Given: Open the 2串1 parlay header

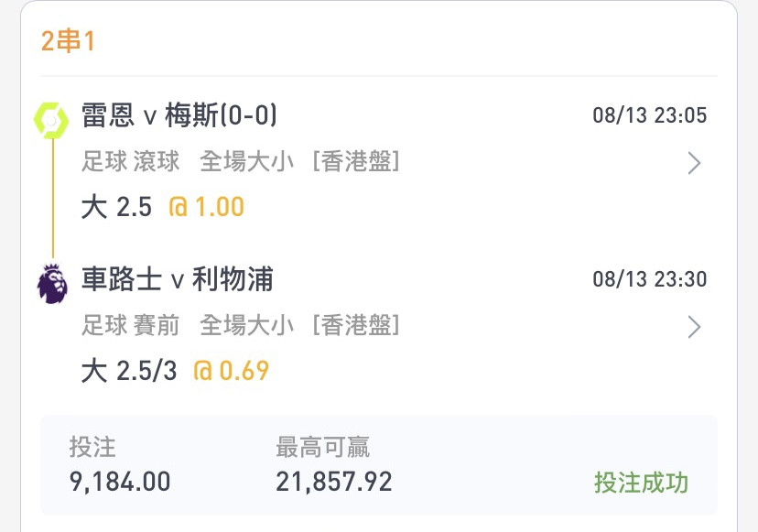Looking at the screenshot, I should (x=68, y=40).
